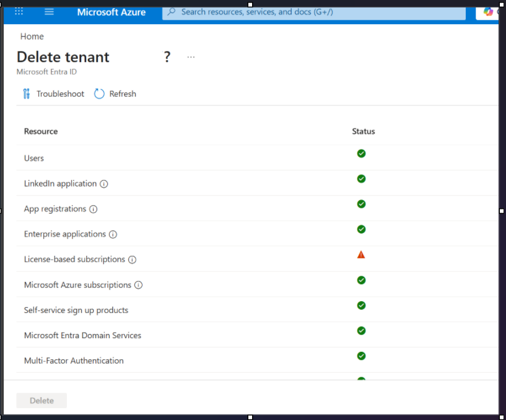This screenshot has height=420, width=506.
Task: Go to Home breadcrumb
Action: [32, 37]
